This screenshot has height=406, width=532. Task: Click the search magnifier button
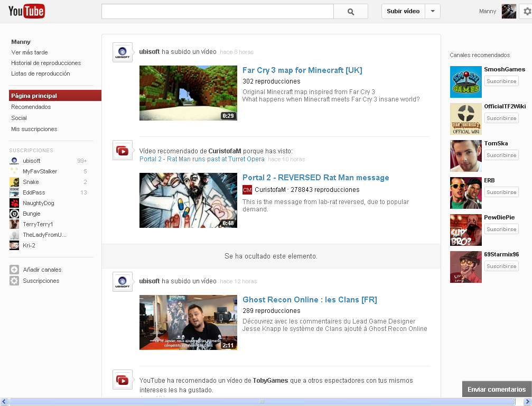(x=351, y=12)
